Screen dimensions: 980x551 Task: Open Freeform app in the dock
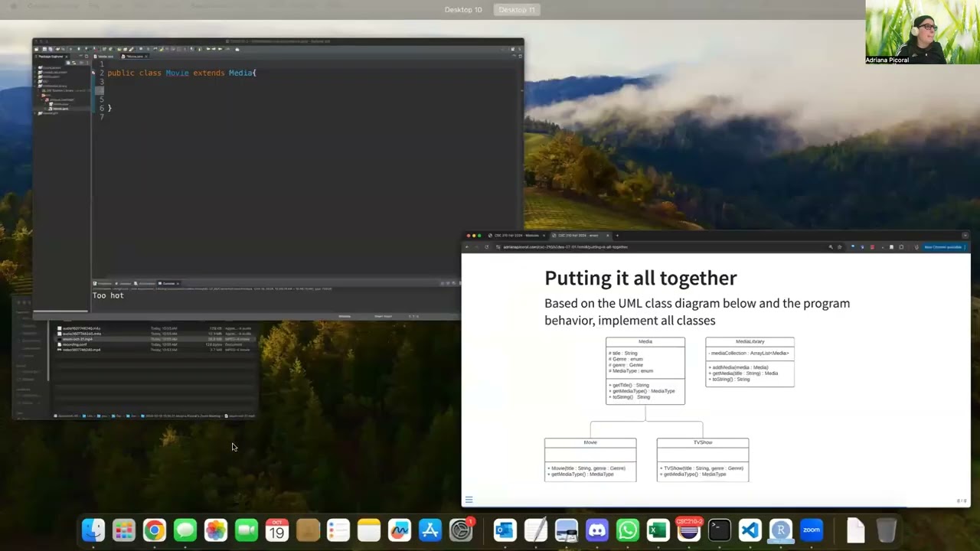tap(400, 530)
